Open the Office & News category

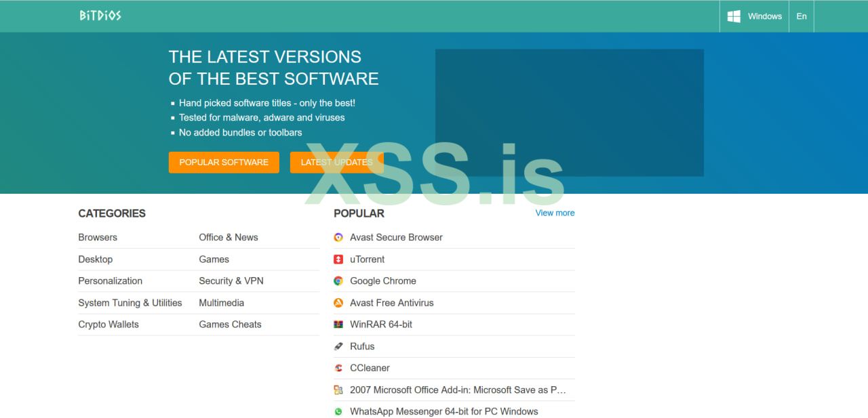(229, 237)
